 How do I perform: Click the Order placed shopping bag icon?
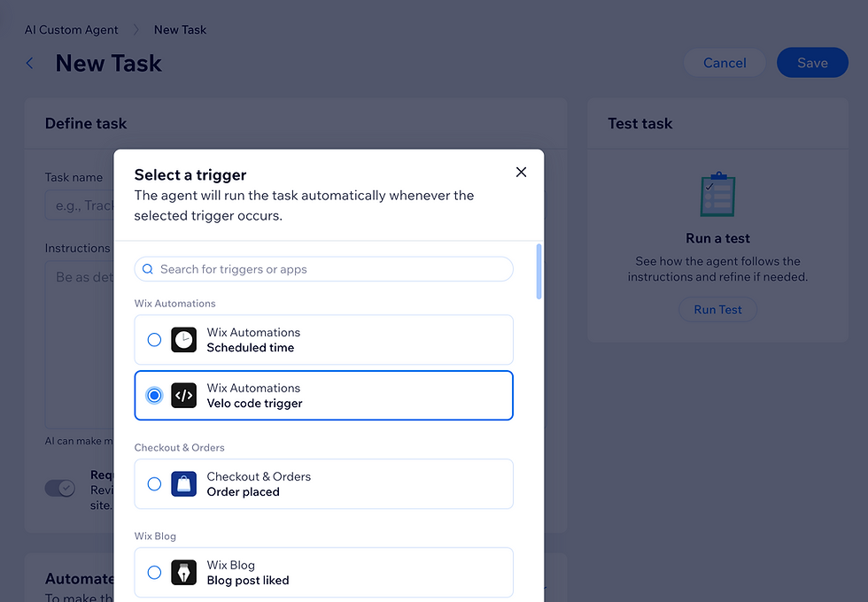click(x=184, y=484)
